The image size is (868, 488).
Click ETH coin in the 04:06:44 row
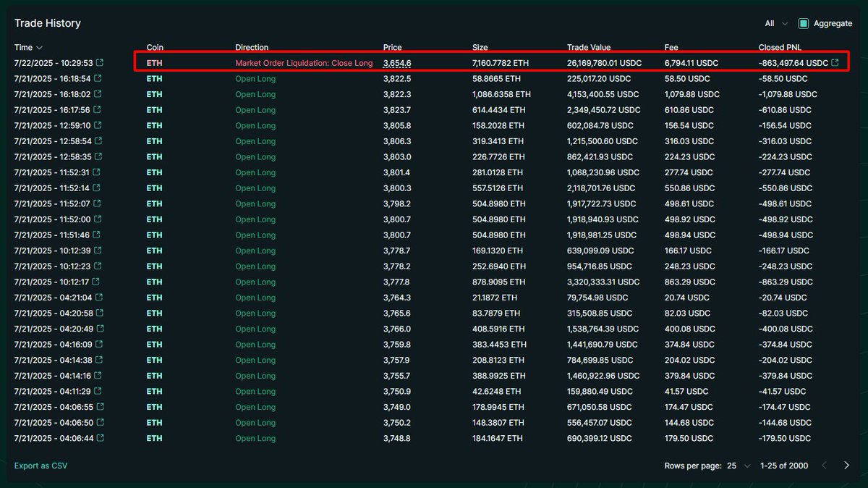(x=155, y=438)
